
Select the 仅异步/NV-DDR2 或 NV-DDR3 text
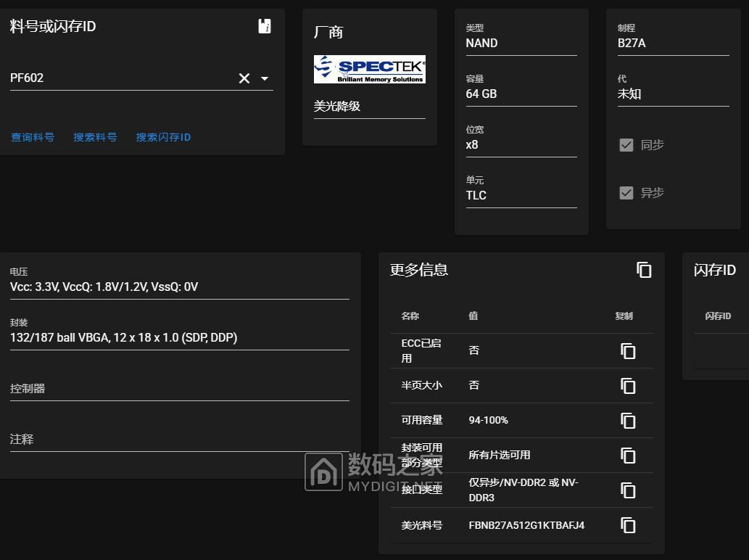(524, 490)
